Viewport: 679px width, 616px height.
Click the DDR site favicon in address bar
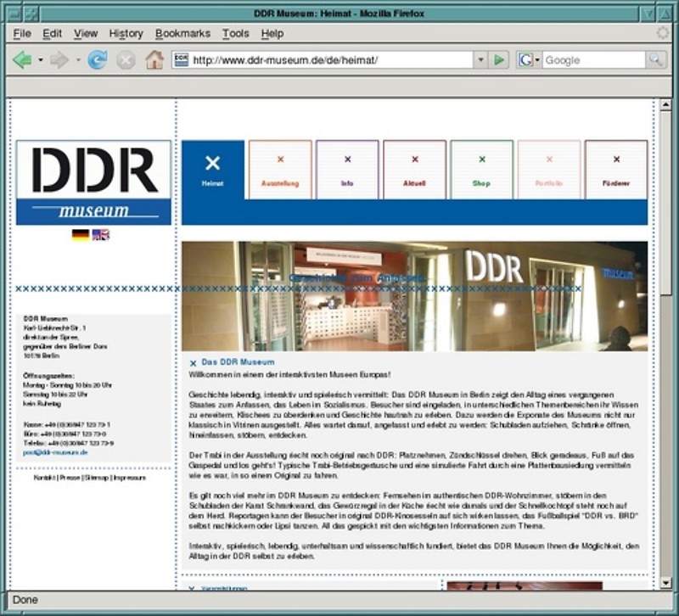pos(181,59)
